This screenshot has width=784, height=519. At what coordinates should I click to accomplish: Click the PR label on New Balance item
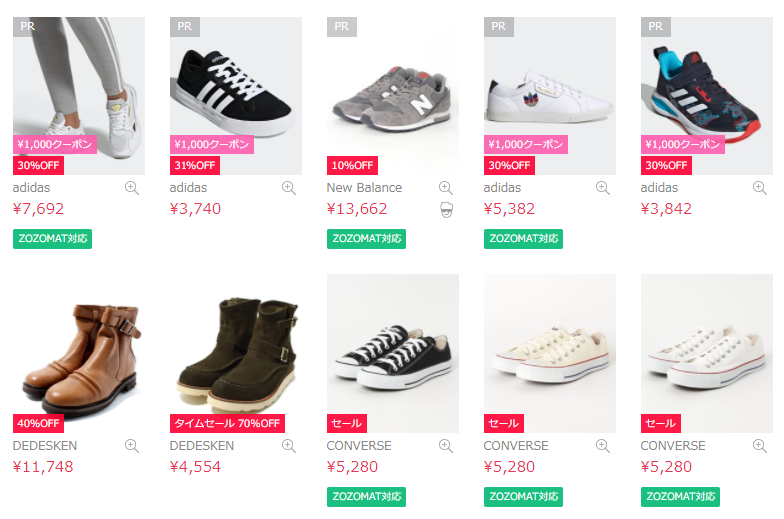click(341, 26)
